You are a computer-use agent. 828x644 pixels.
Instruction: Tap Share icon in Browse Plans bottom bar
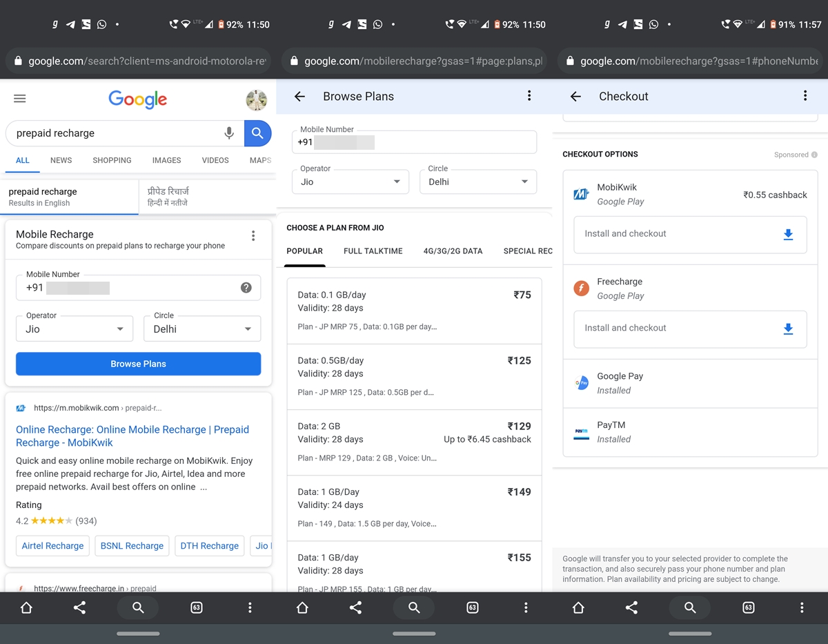pos(355,607)
